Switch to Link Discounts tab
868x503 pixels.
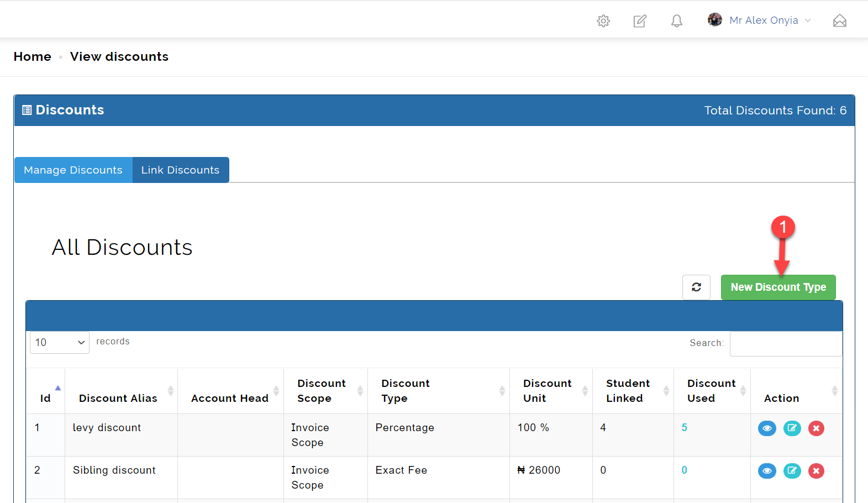tap(180, 170)
